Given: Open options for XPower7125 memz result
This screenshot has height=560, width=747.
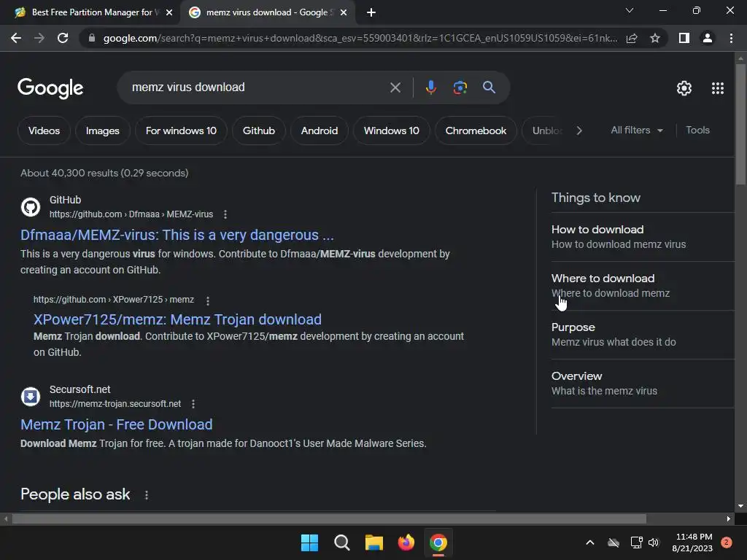Looking at the screenshot, I should click(208, 300).
